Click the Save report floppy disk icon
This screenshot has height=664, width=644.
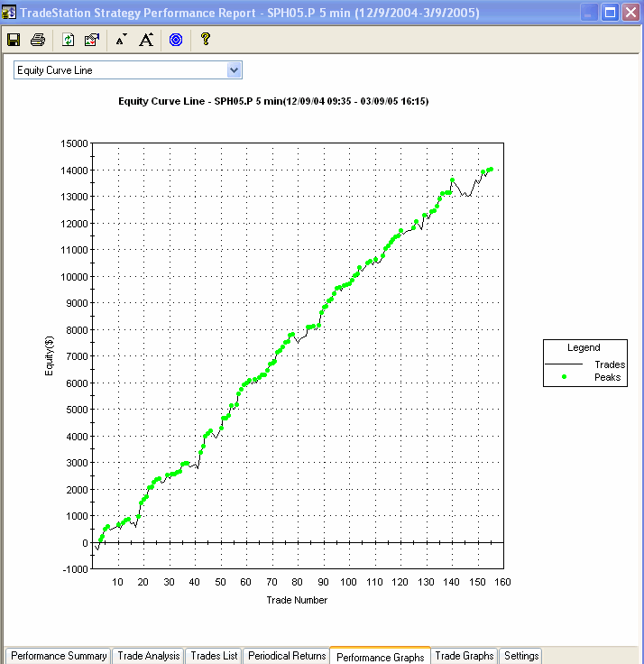14,40
